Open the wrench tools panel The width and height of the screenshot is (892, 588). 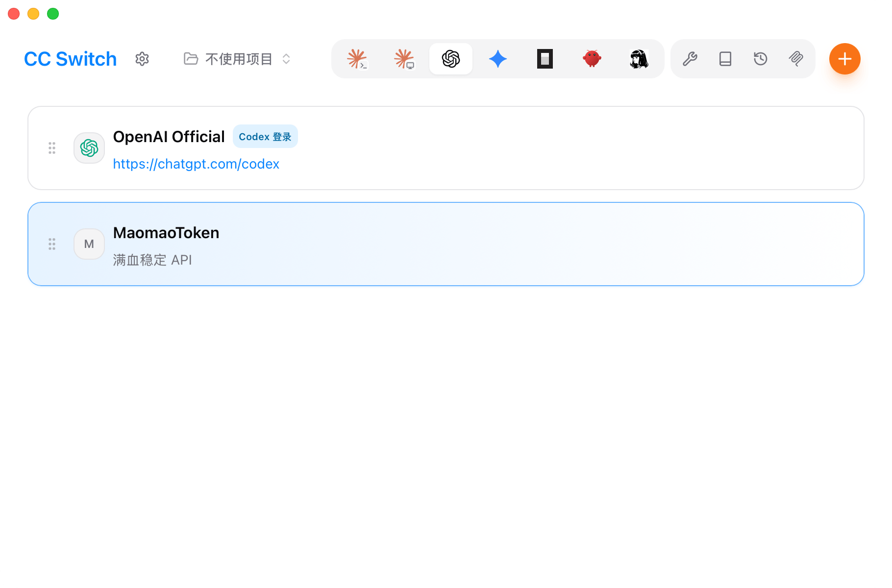[x=690, y=59]
